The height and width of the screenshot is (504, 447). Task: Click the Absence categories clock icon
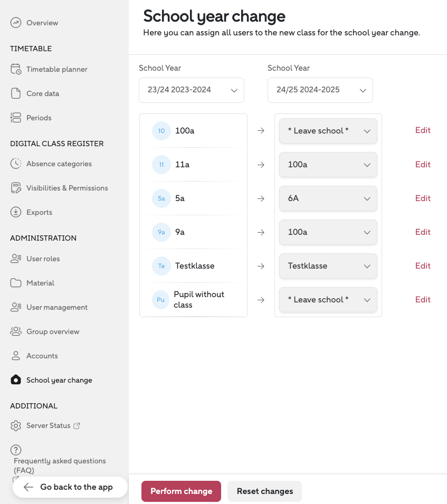point(16,164)
